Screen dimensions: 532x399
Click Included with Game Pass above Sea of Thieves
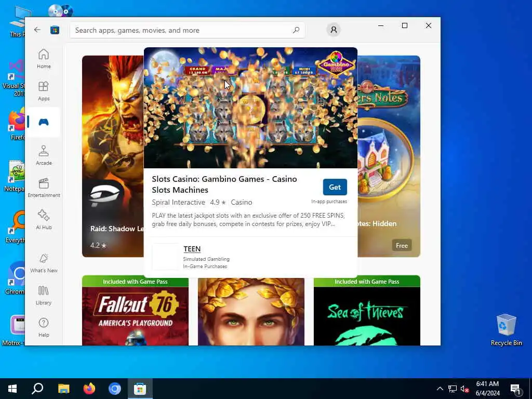coord(367,282)
